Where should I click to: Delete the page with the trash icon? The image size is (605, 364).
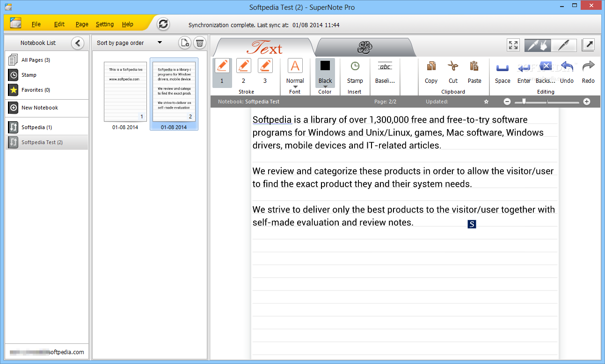click(x=200, y=43)
